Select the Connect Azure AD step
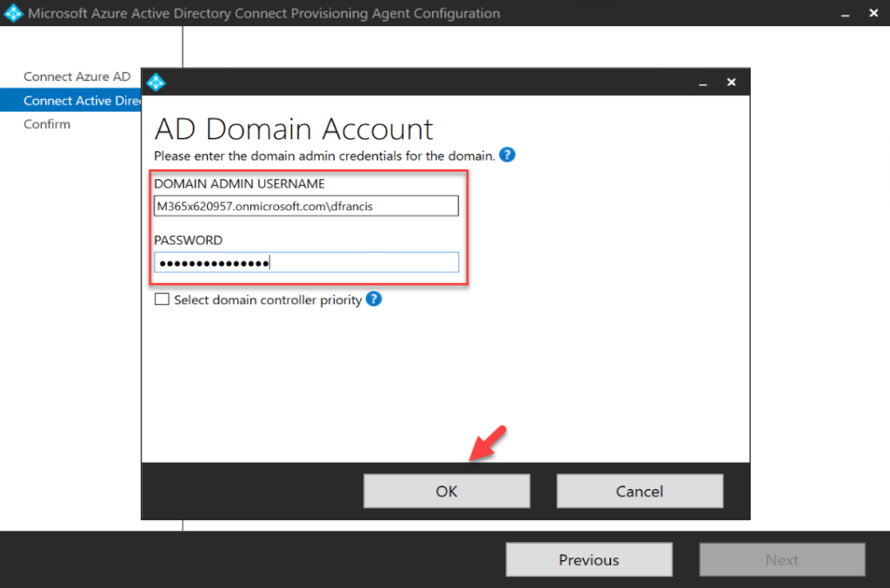The width and height of the screenshot is (890, 588). pyautogui.click(x=77, y=76)
